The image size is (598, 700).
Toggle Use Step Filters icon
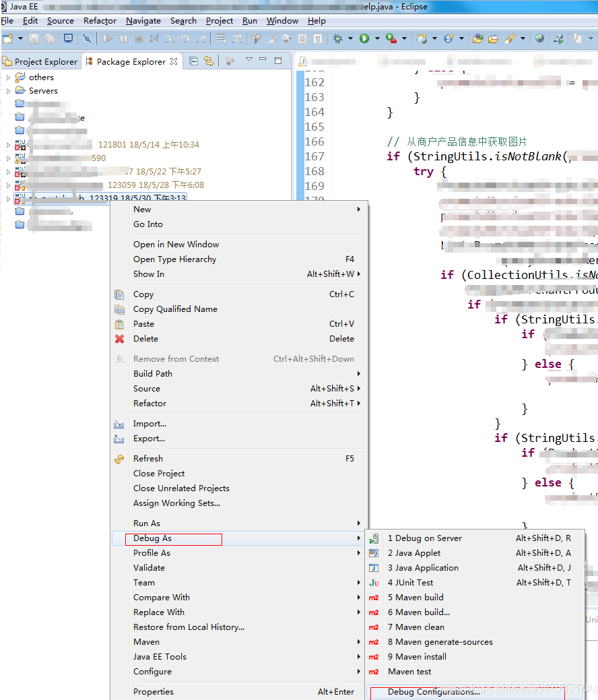(237, 39)
